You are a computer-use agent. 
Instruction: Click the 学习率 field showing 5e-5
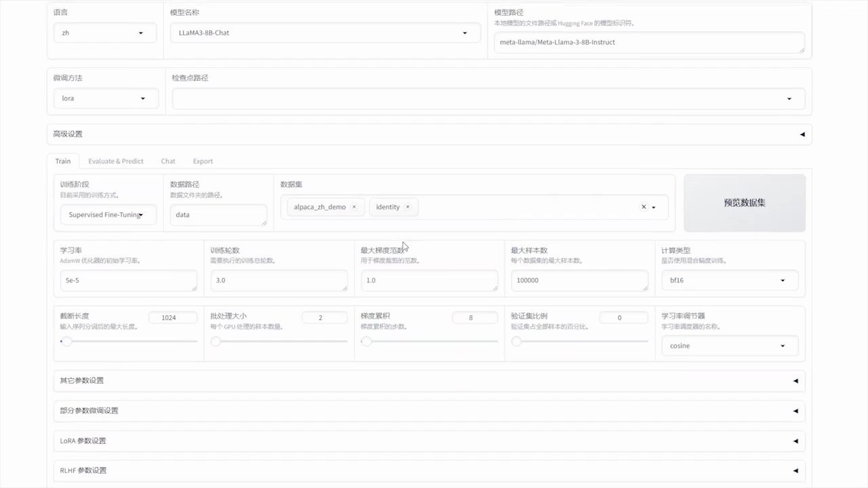pos(129,281)
